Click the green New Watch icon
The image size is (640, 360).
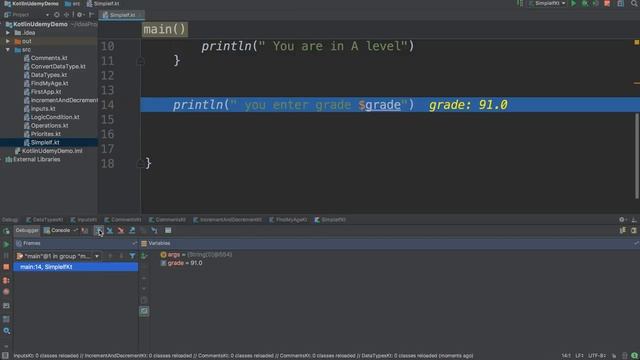[x=144, y=256]
